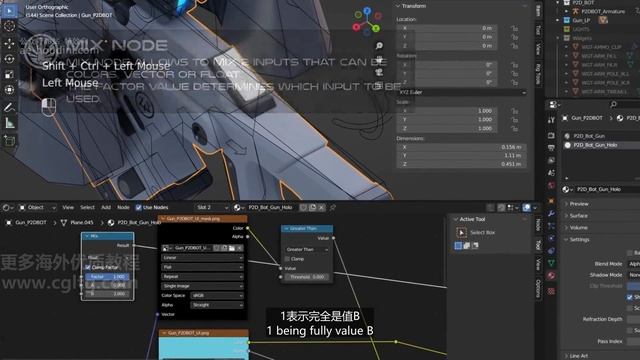Set selection mode to extend in Active Tool
This screenshot has height=360, width=640.
click(x=467, y=246)
